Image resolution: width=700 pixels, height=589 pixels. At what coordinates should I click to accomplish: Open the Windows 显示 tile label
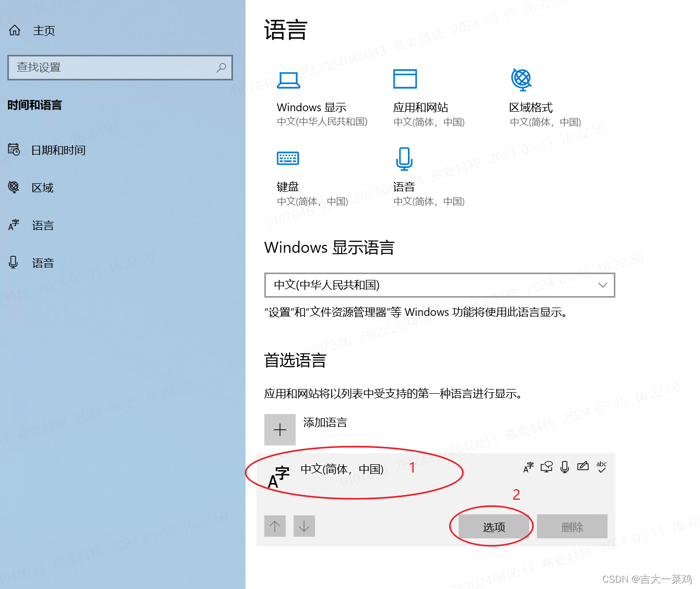click(312, 108)
